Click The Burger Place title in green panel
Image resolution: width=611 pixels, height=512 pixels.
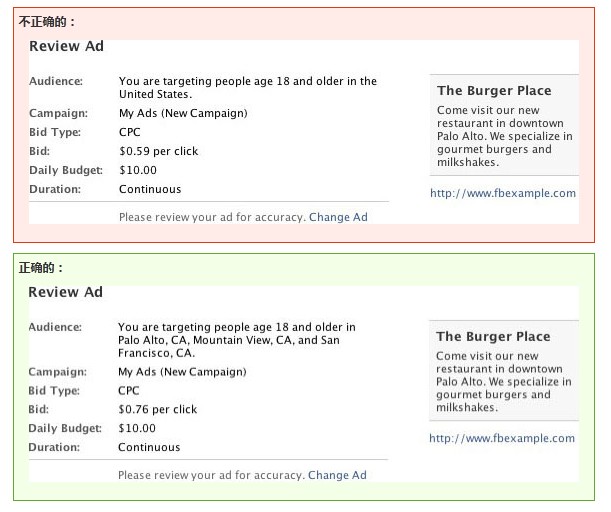493,336
